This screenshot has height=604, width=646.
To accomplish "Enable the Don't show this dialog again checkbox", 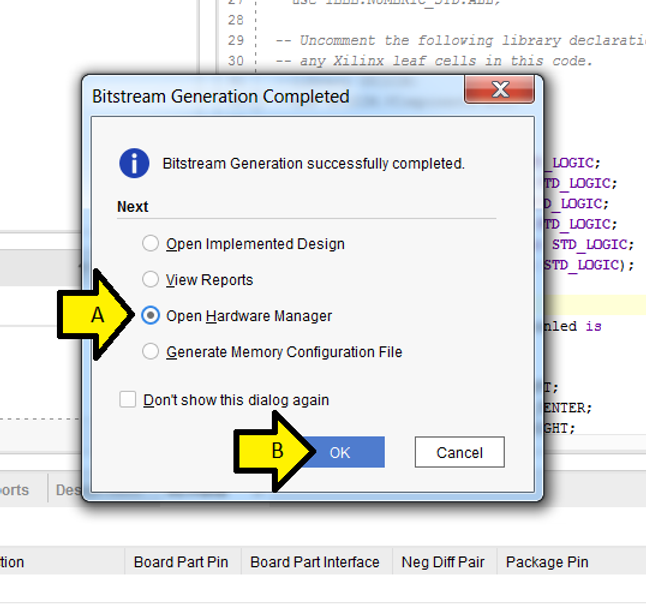I will click(x=128, y=400).
